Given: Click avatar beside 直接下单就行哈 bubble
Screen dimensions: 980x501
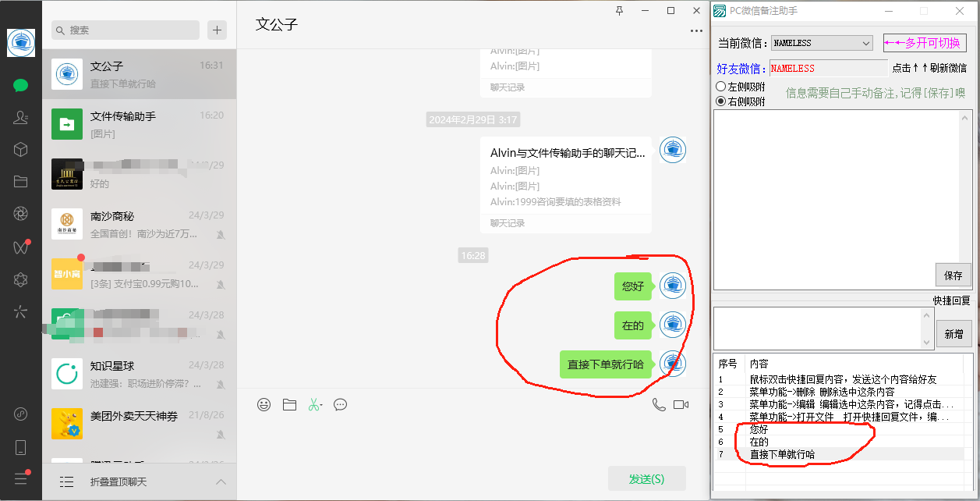Looking at the screenshot, I should coord(673,364).
